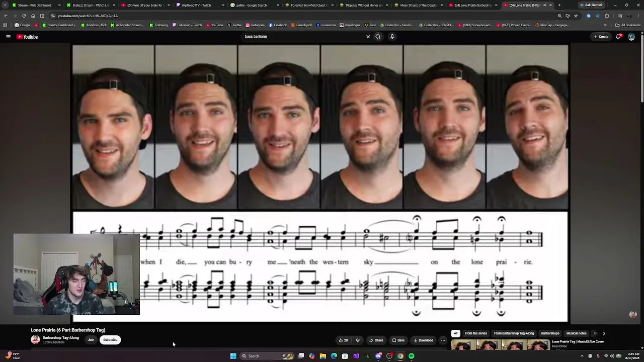Image resolution: width=644 pixels, height=362 pixels.
Task: Launch Spotify from the taskbar
Action: click(412, 356)
